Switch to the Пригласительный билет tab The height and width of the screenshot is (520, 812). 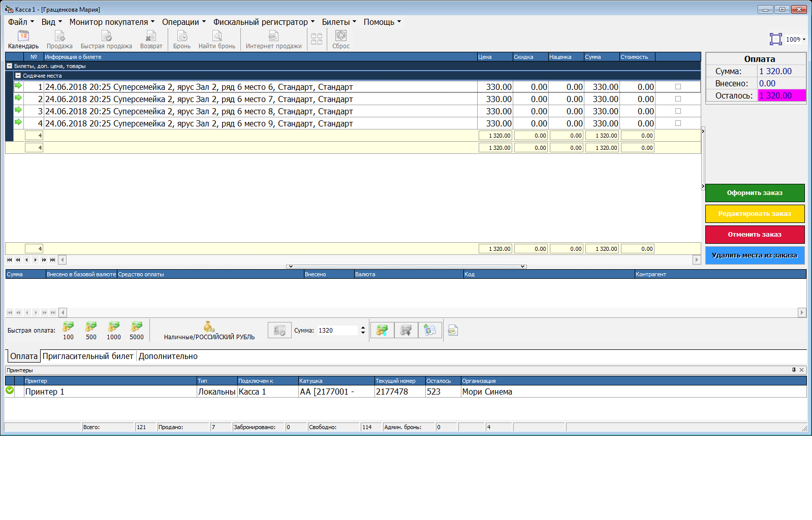pos(88,356)
